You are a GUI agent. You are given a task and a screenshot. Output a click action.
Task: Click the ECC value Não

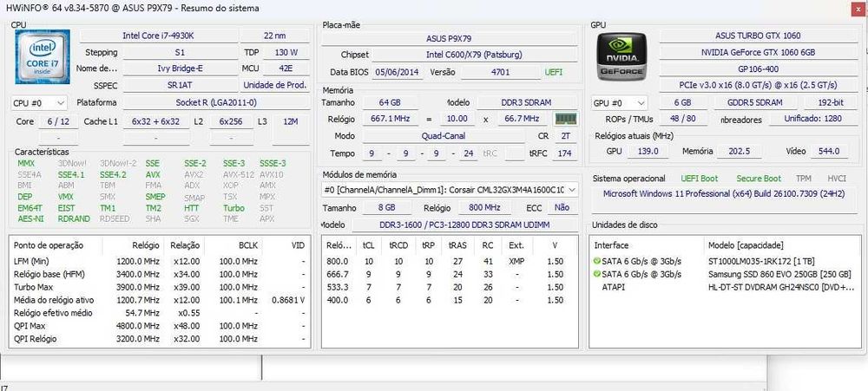point(562,207)
